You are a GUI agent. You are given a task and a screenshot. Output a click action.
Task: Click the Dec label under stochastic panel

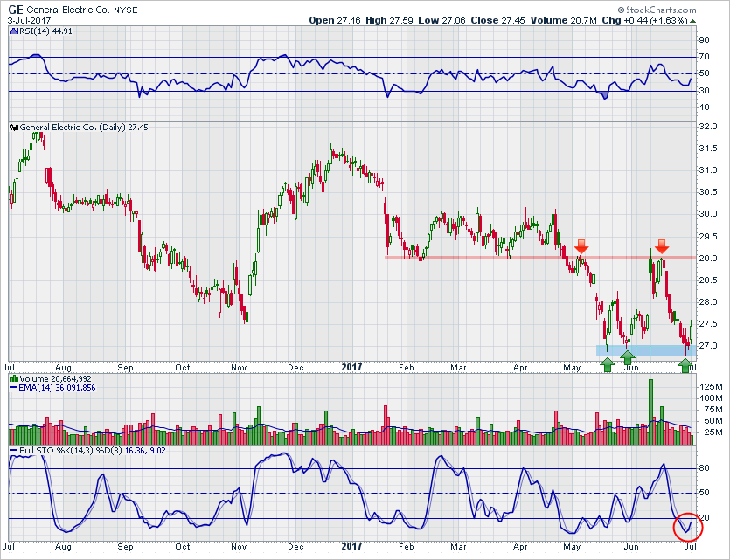pyautogui.click(x=295, y=547)
